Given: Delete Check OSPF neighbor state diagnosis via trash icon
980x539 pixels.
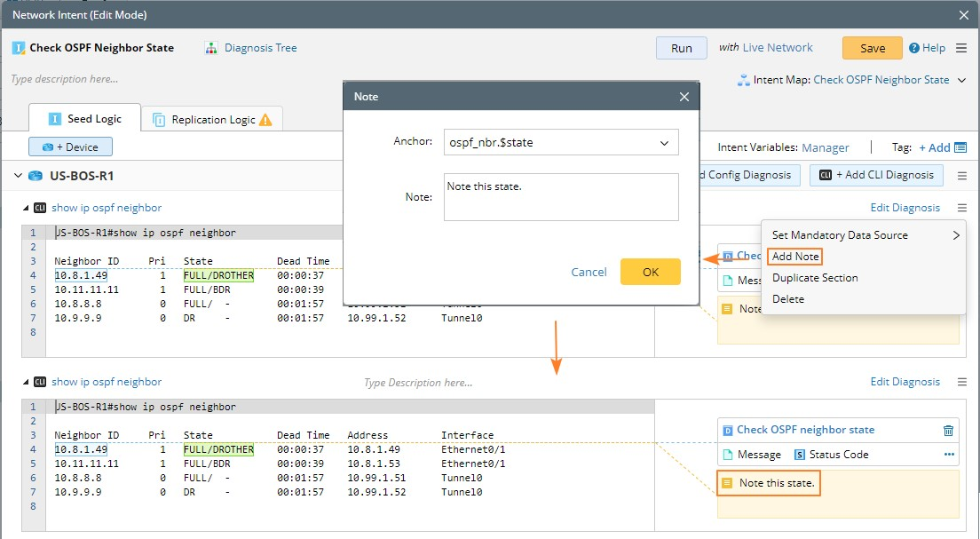Looking at the screenshot, I should click(x=948, y=430).
